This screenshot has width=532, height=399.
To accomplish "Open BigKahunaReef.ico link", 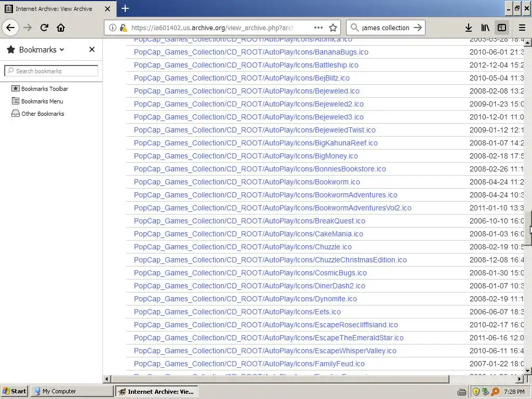I will [x=256, y=143].
